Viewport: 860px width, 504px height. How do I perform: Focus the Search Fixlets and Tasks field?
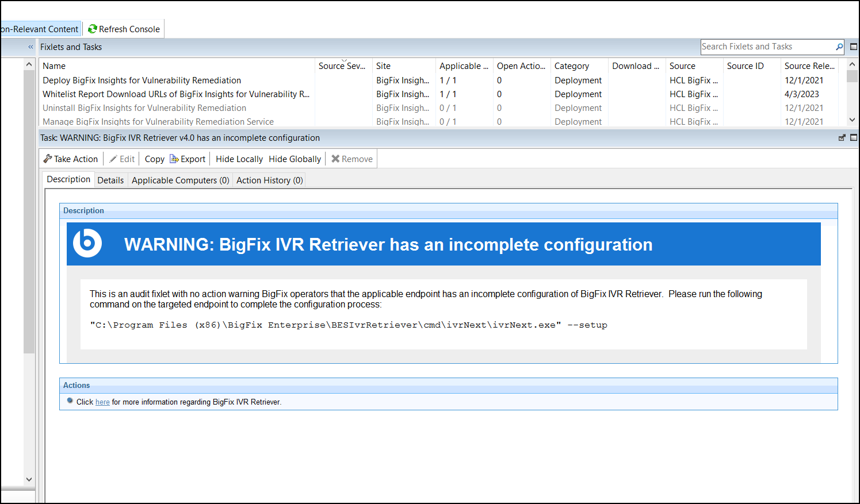(x=768, y=47)
